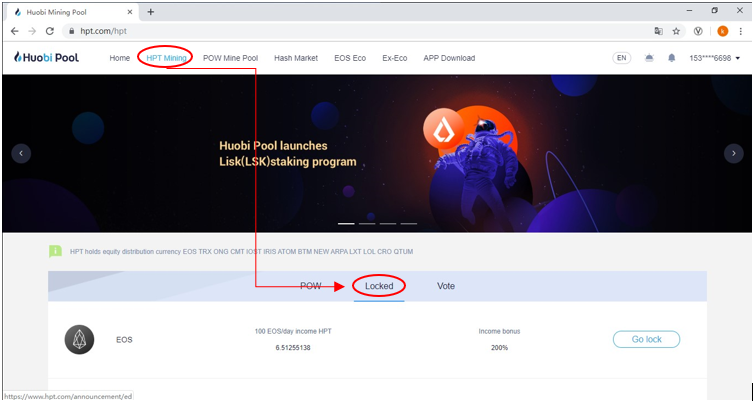The height and width of the screenshot is (405, 756).
Task: Bookmark this page with star icon
Action: coord(676,31)
